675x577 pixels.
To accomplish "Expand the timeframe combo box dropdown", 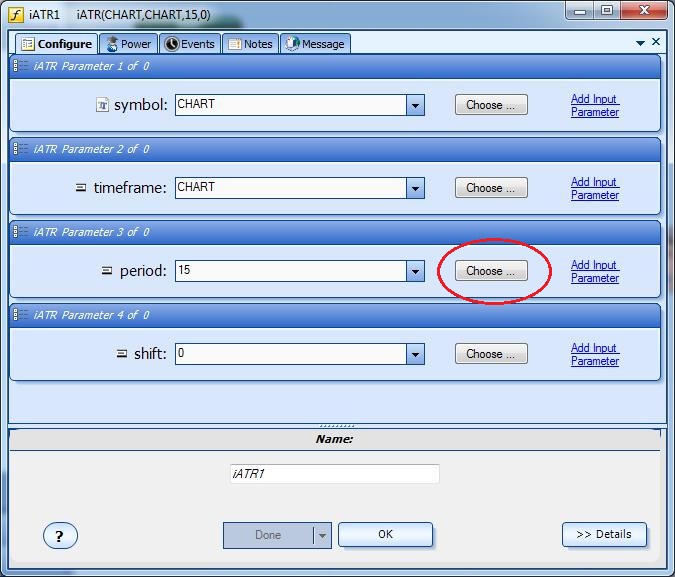I will [x=415, y=188].
